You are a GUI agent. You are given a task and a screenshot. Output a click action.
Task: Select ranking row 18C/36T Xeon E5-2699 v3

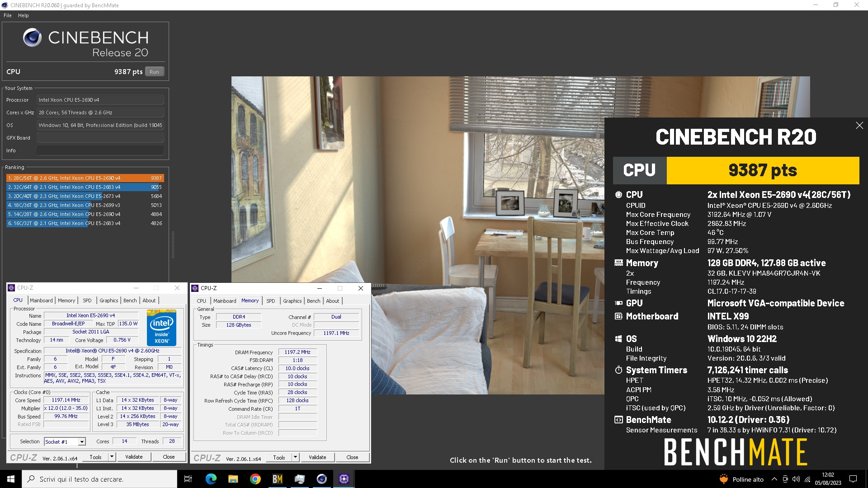(x=85, y=205)
